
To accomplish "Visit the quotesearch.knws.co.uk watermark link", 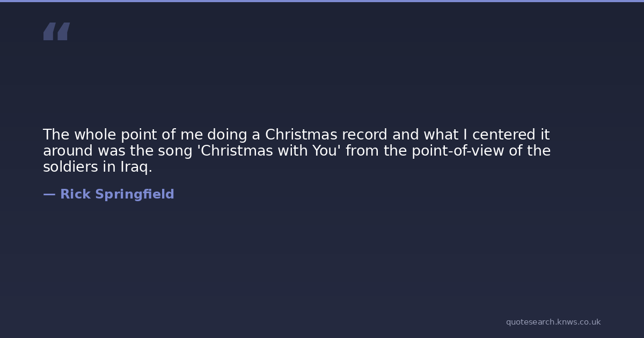I will click(553, 322).
